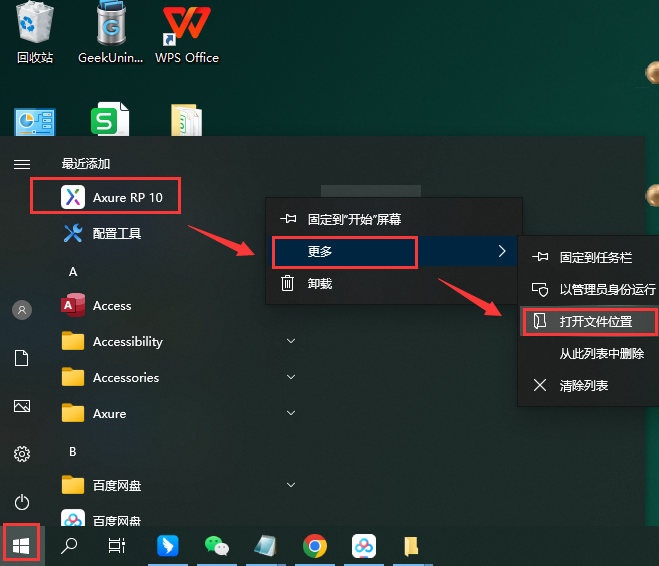Open Task View on the taskbar
This screenshot has height=566, width=659.
[x=116, y=546]
